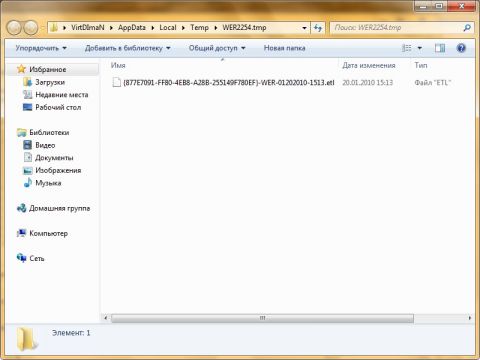Refresh the folder view in address bar
Image resolution: width=480 pixels, height=360 pixels.
[x=318, y=28]
